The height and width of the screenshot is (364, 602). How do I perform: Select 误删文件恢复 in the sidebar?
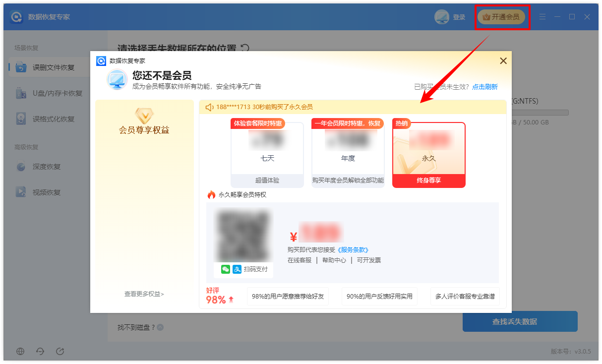[49, 67]
